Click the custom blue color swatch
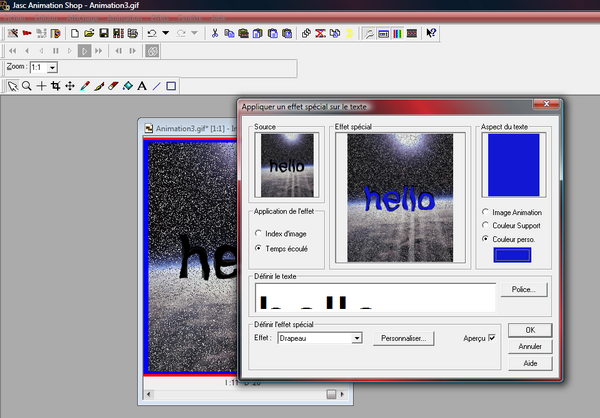Viewport: 600px width, 418px height. point(512,255)
